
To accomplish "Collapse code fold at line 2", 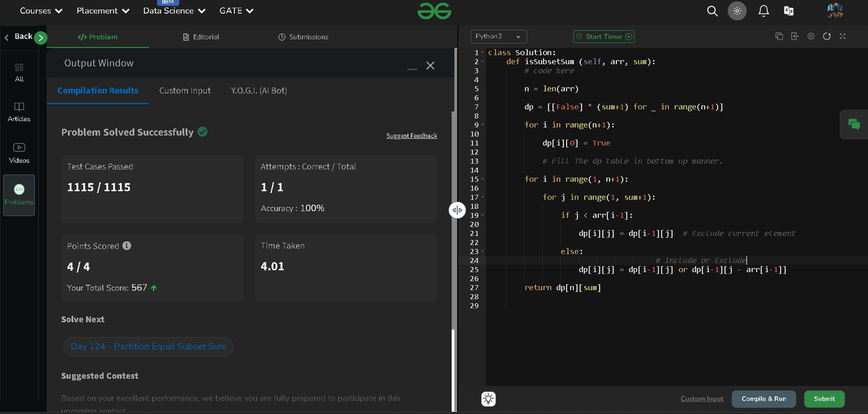I will 482,62.
